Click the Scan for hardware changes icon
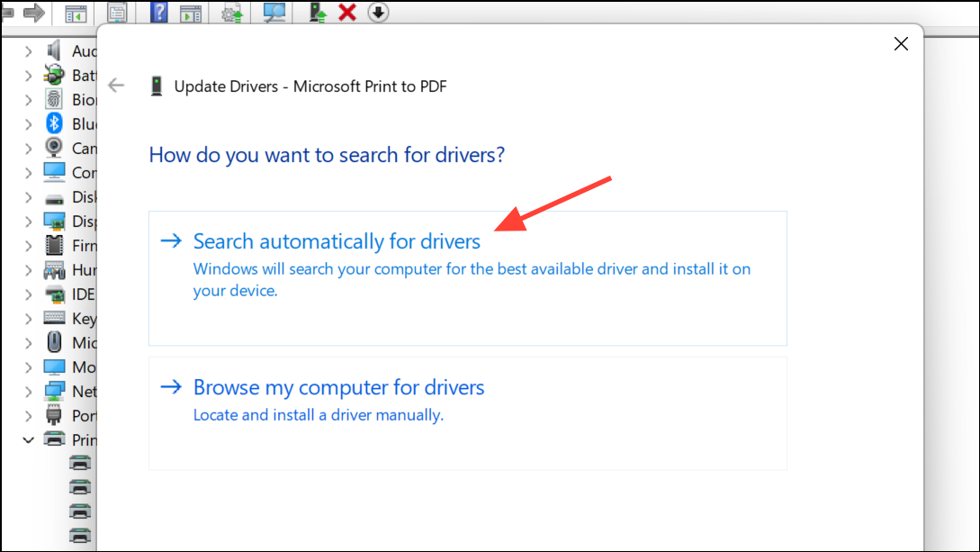980x552 pixels. pyautogui.click(x=274, y=13)
